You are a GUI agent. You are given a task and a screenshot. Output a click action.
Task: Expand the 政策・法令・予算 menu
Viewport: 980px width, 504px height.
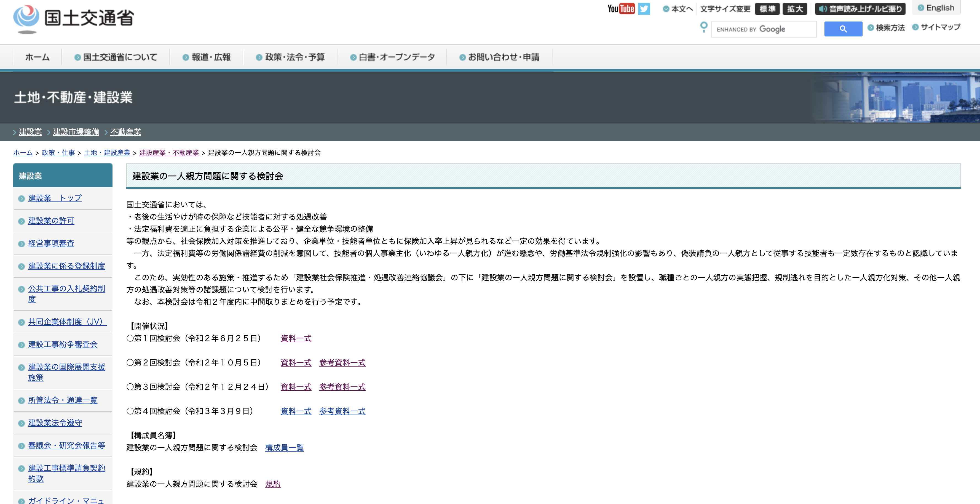[290, 57]
